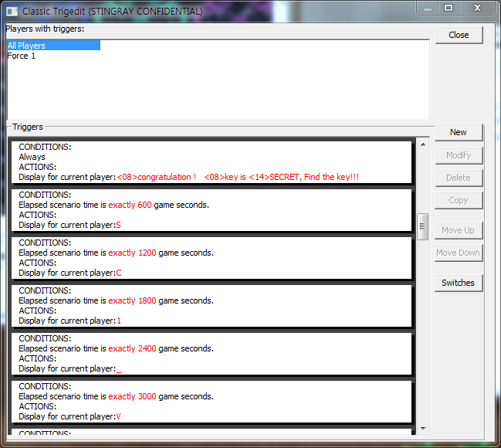Click the Close button
This screenshot has width=501, height=448.
point(459,35)
